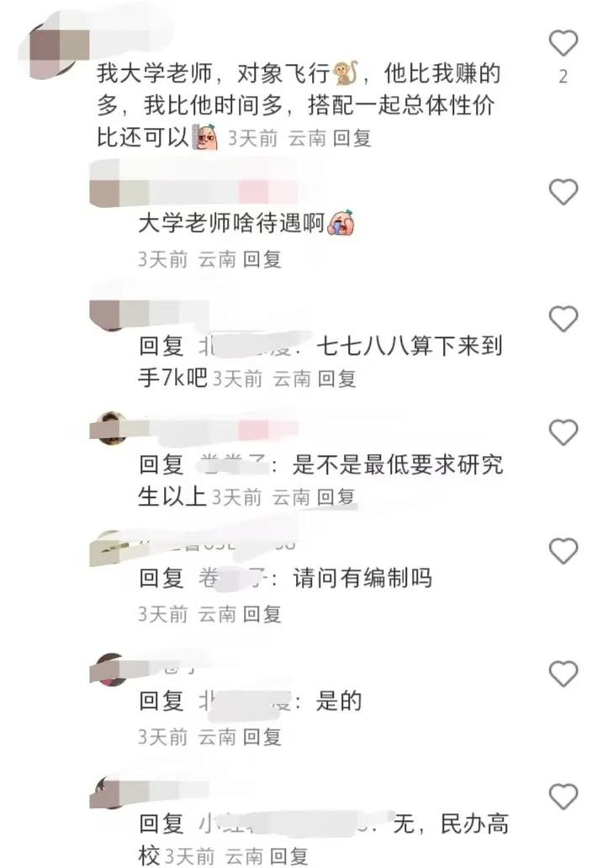Image resolution: width=602 pixels, height=868 pixels.
Task: Reply to the 是的 comment
Action: [x=262, y=737]
